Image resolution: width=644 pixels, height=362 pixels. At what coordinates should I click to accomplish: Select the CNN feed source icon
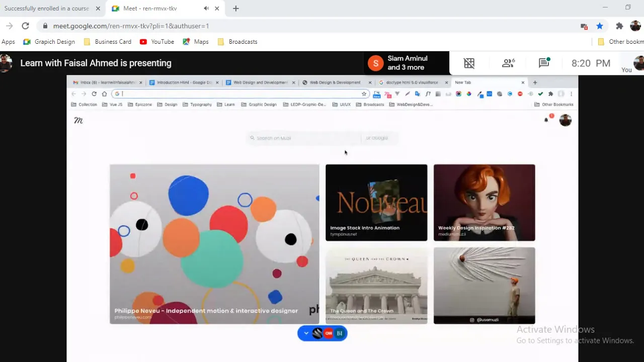[329, 333]
